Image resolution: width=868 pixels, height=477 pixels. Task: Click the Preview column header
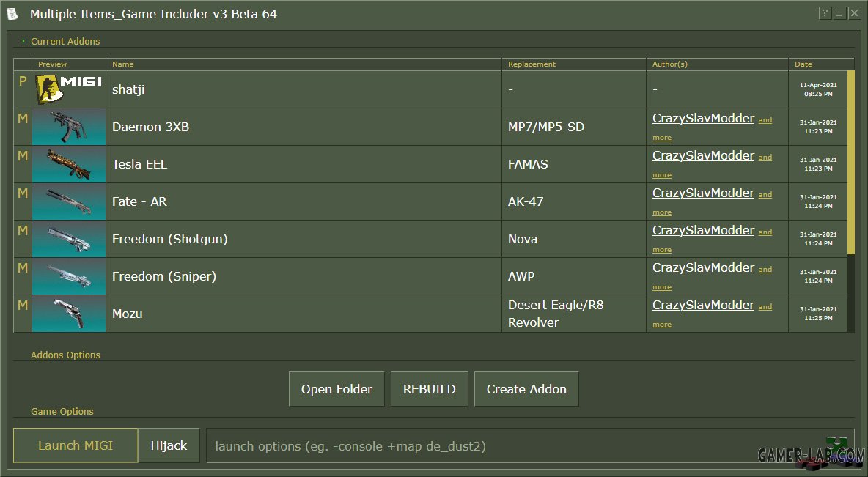(x=69, y=64)
